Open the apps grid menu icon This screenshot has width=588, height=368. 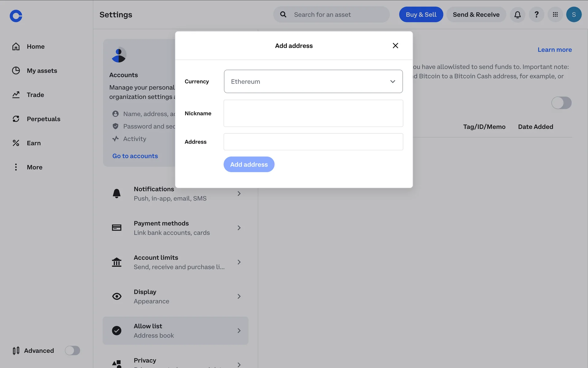tap(555, 14)
